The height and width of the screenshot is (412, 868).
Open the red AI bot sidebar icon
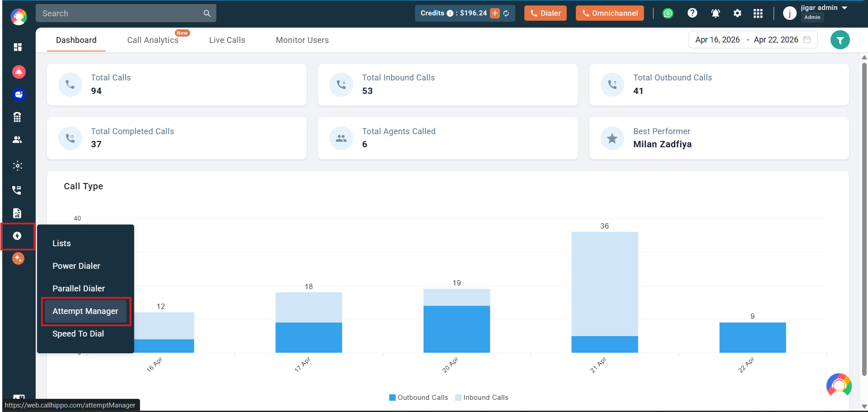[19, 72]
